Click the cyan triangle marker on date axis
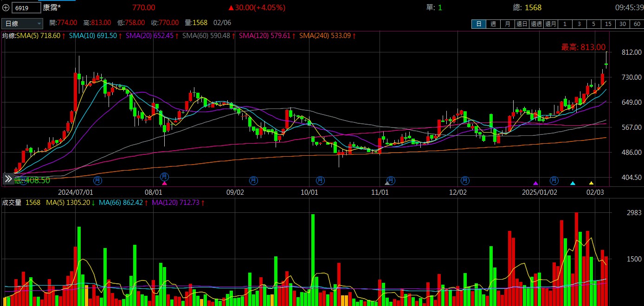Screen dimensions: 644x306 coord(573,184)
